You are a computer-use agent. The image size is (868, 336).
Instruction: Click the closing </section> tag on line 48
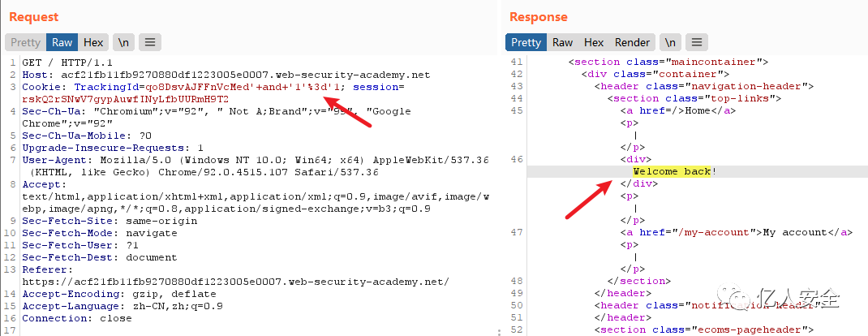click(639, 281)
